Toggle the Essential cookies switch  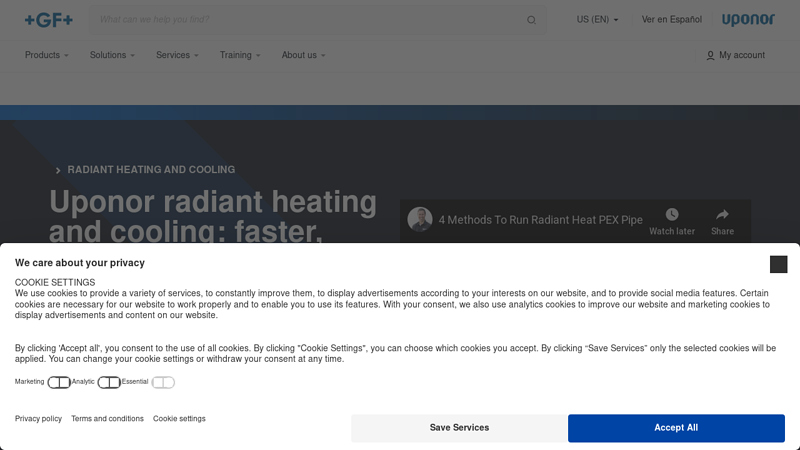pos(163,382)
